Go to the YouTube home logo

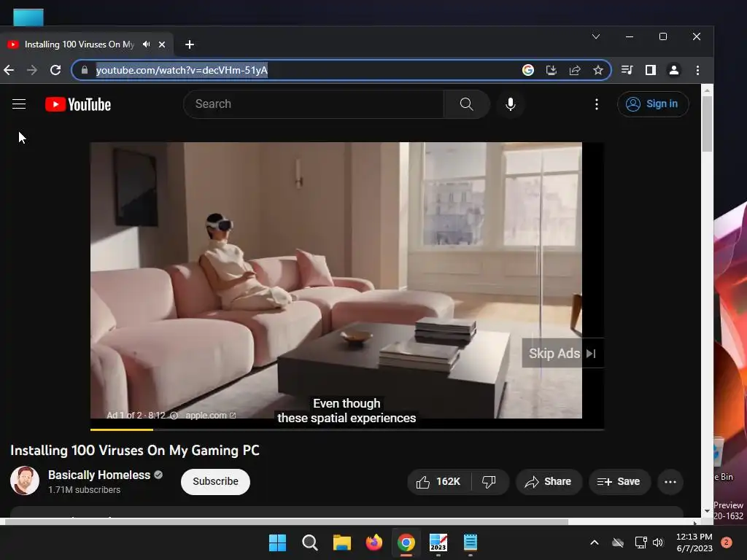(x=78, y=104)
